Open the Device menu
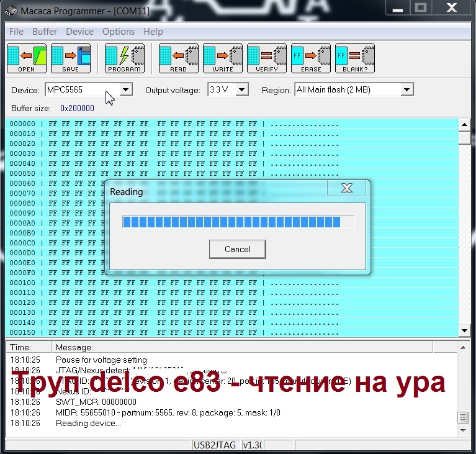The height and width of the screenshot is (454, 476). (79, 32)
